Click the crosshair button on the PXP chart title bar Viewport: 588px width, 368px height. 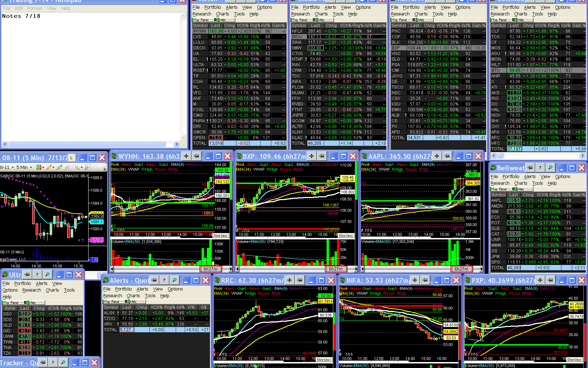click(540, 280)
